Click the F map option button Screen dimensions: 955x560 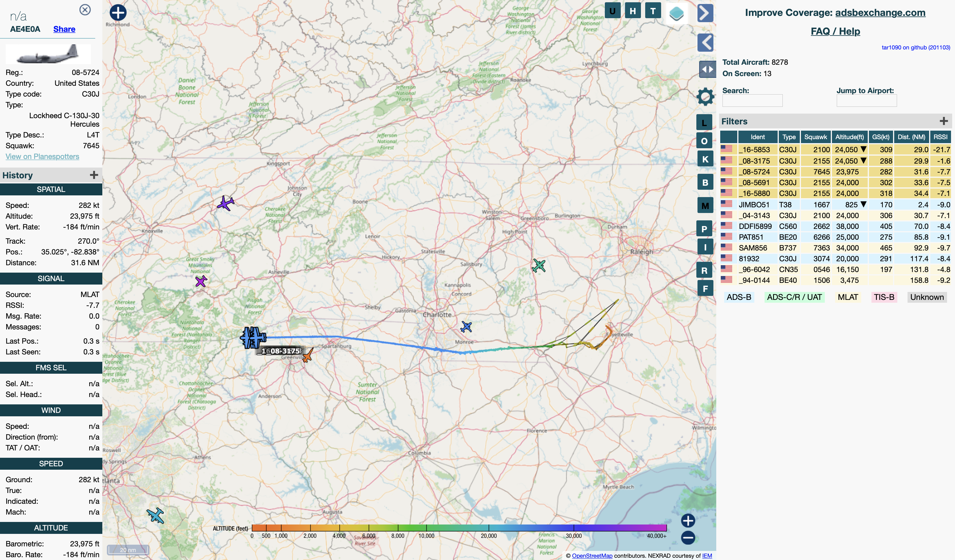(x=705, y=289)
